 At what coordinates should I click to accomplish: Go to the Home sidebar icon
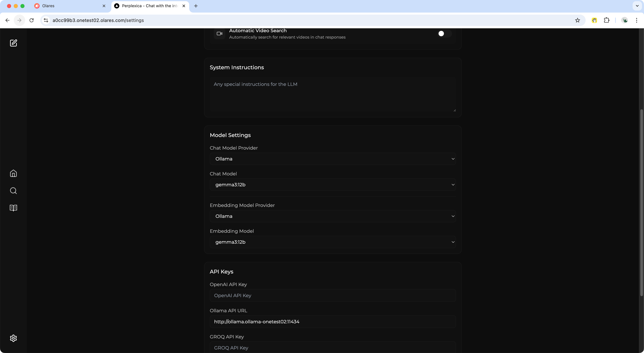(x=13, y=173)
